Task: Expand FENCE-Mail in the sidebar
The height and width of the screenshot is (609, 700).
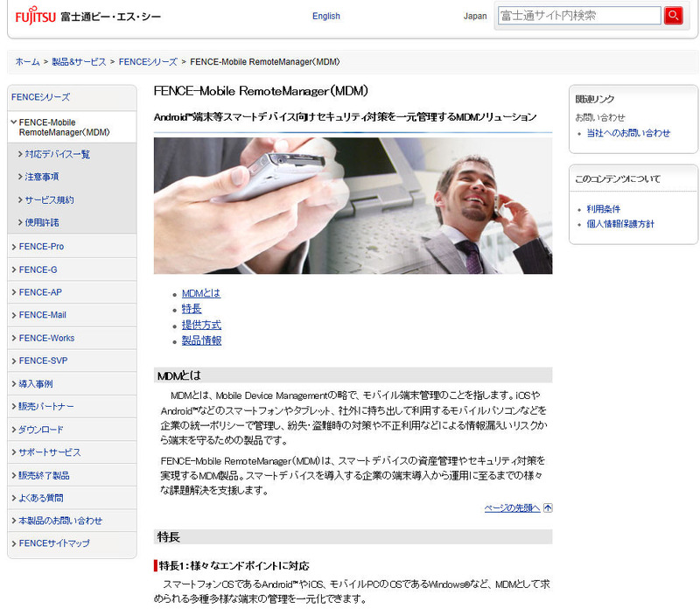Action: [x=42, y=315]
